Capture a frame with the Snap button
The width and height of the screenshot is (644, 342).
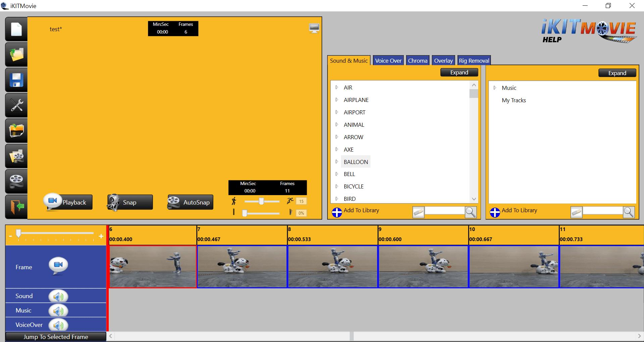(x=130, y=202)
